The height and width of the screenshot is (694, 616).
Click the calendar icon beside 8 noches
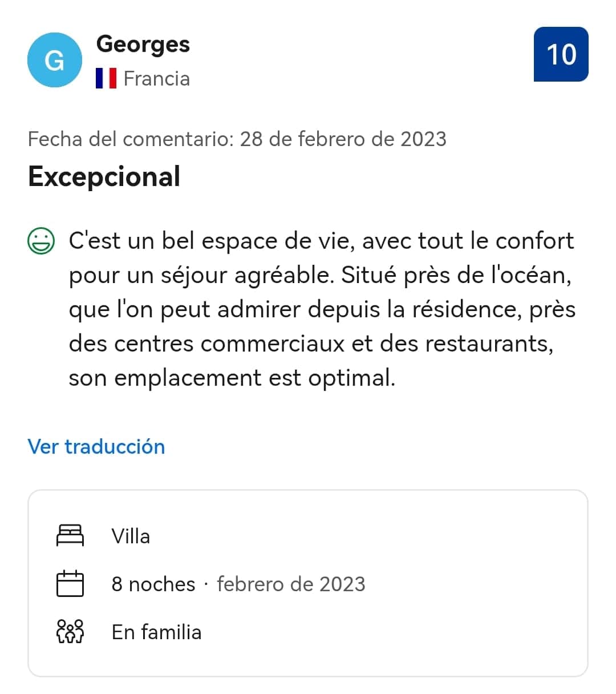(x=70, y=583)
